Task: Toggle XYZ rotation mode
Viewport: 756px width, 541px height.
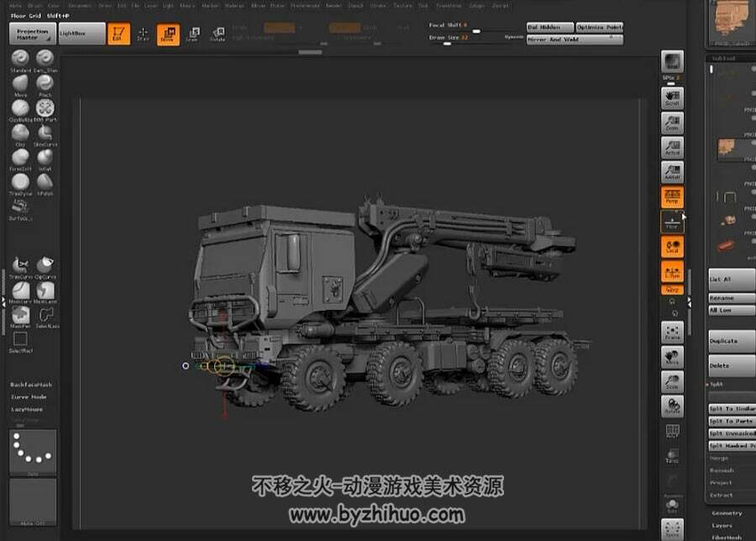Action: pos(672,290)
